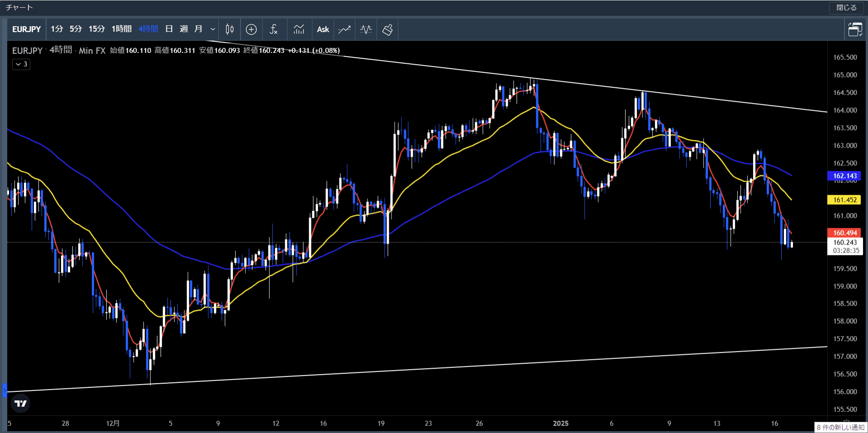Switch to the weekly 週 timeframe
868x433 pixels.
tap(184, 29)
